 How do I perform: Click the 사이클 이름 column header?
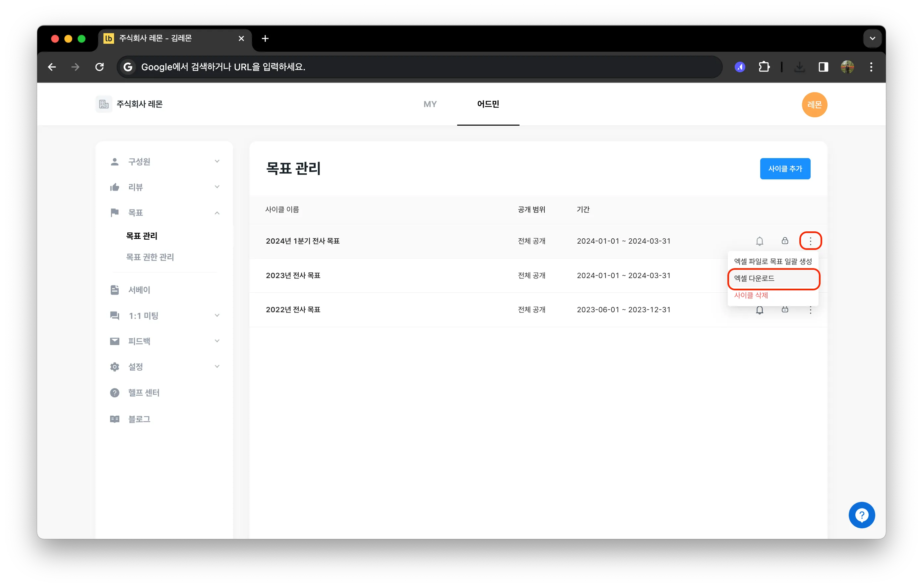(282, 210)
